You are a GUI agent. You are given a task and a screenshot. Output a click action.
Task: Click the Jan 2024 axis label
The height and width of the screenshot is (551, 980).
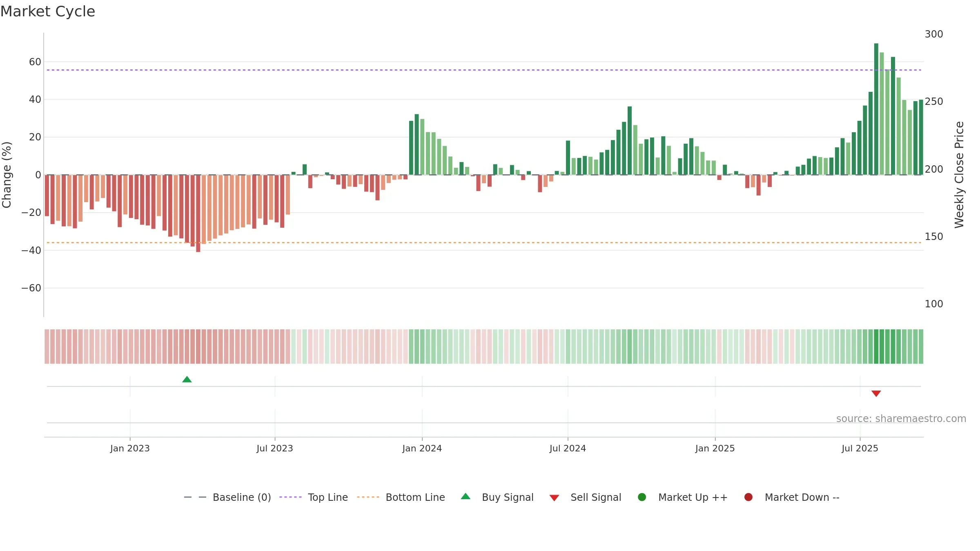[x=422, y=449]
